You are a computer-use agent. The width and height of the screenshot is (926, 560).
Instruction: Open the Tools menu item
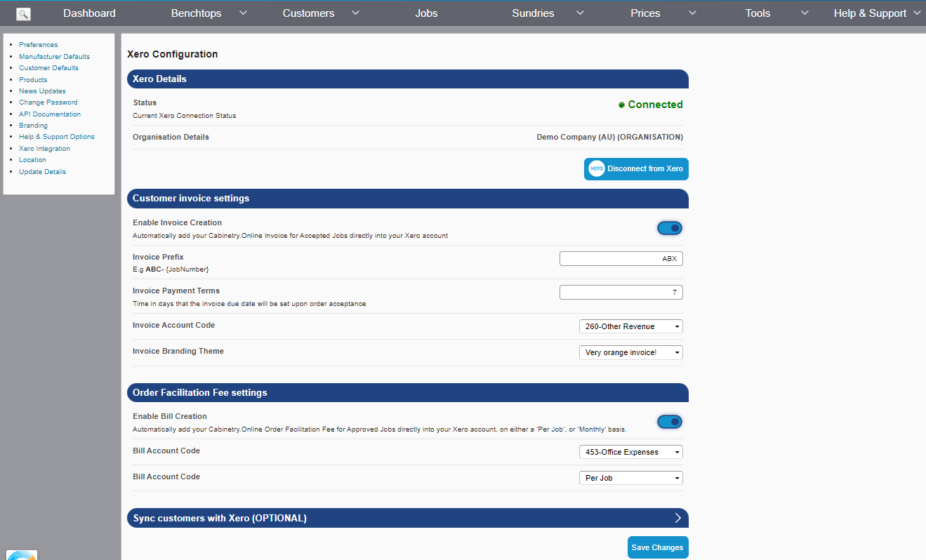tap(758, 13)
